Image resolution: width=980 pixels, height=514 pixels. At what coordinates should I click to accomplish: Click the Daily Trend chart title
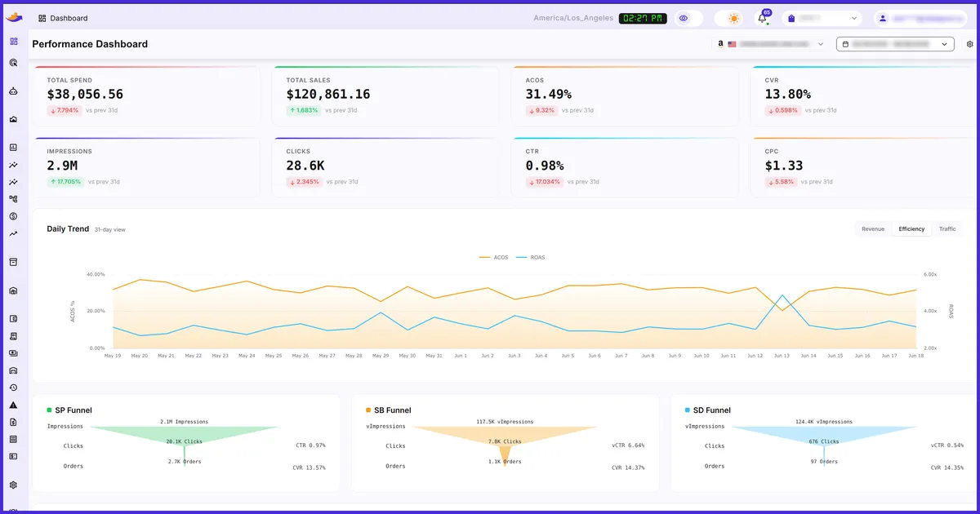pyautogui.click(x=68, y=229)
